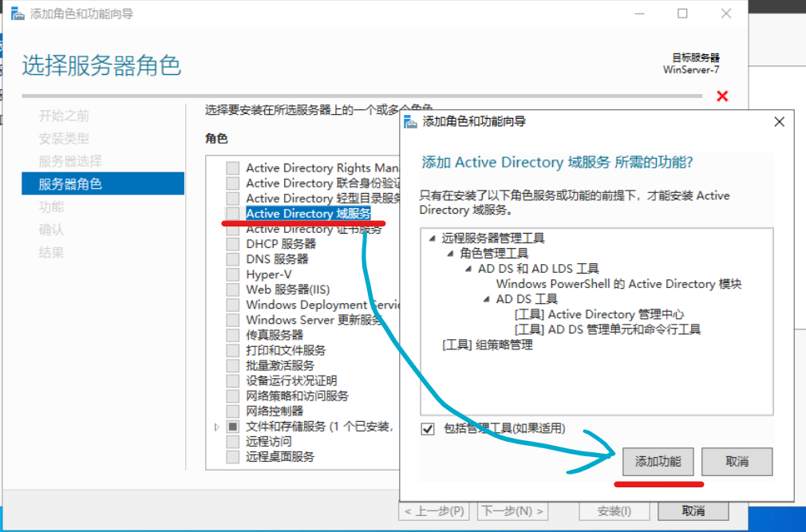806x532 pixels.
Task: Click the wizard icon in the popup dialog title bar
Action: (410, 122)
